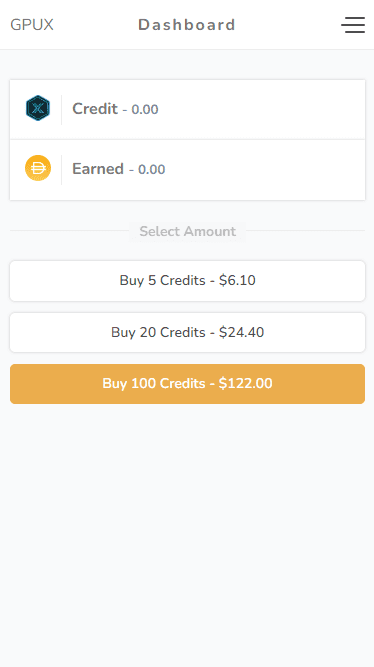Click the vertical separator beside Earned icon
The image size is (374, 667).
[62, 170]
